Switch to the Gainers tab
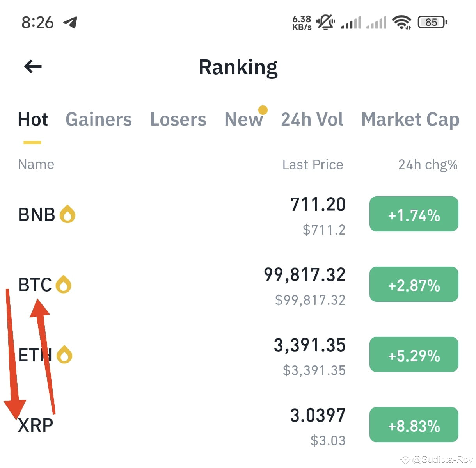 click(x=99, y=119)
